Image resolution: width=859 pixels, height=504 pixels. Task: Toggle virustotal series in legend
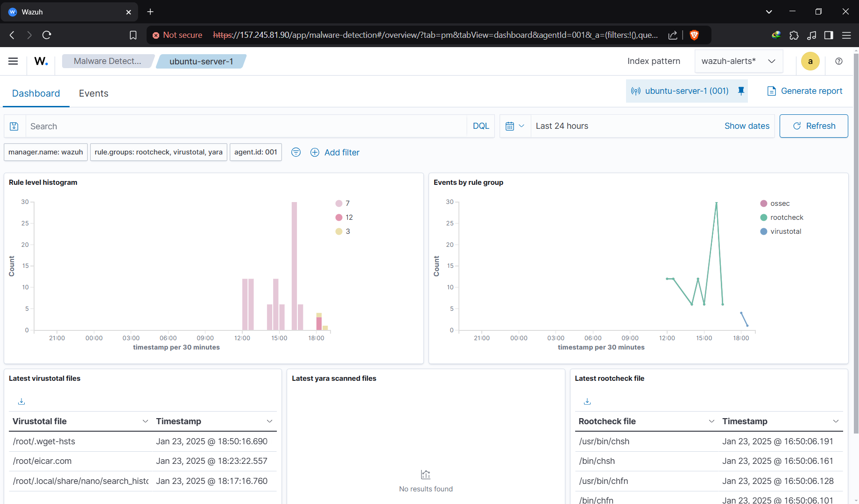pyautogui.click(x=781, y=231)
